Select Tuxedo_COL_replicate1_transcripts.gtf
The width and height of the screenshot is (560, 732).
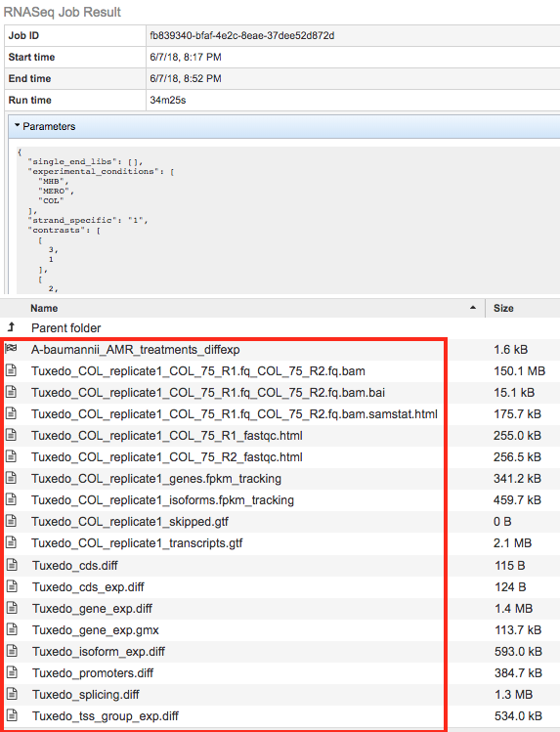tap(137, 543)
